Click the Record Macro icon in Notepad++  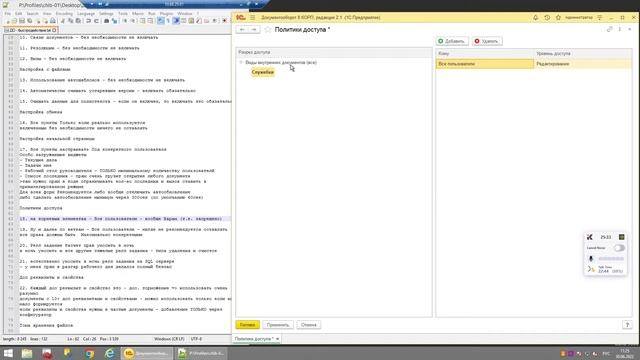[224, 21]
